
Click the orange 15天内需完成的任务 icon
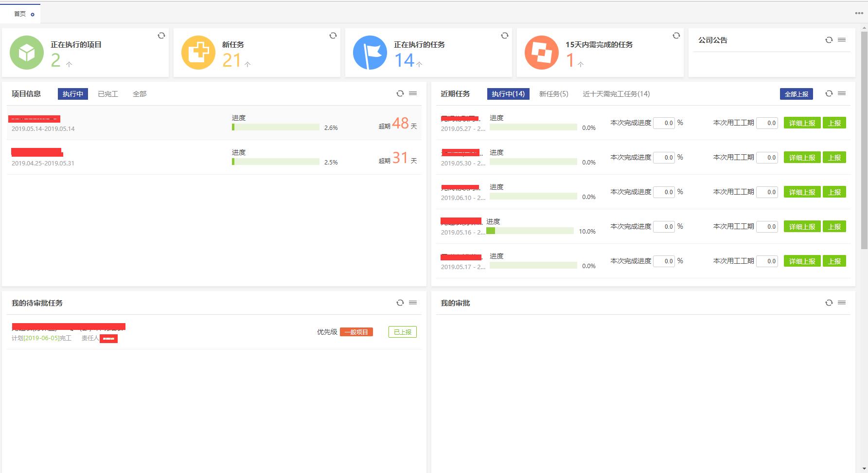(x=541, y=53)
